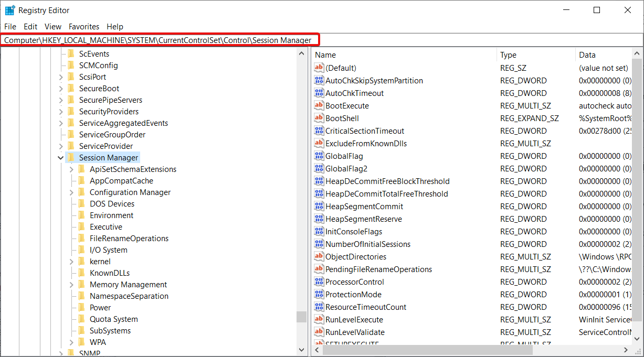
Task: Expand the SecurityProviders key
Action: pyautogui.click(x=61, y=111)
